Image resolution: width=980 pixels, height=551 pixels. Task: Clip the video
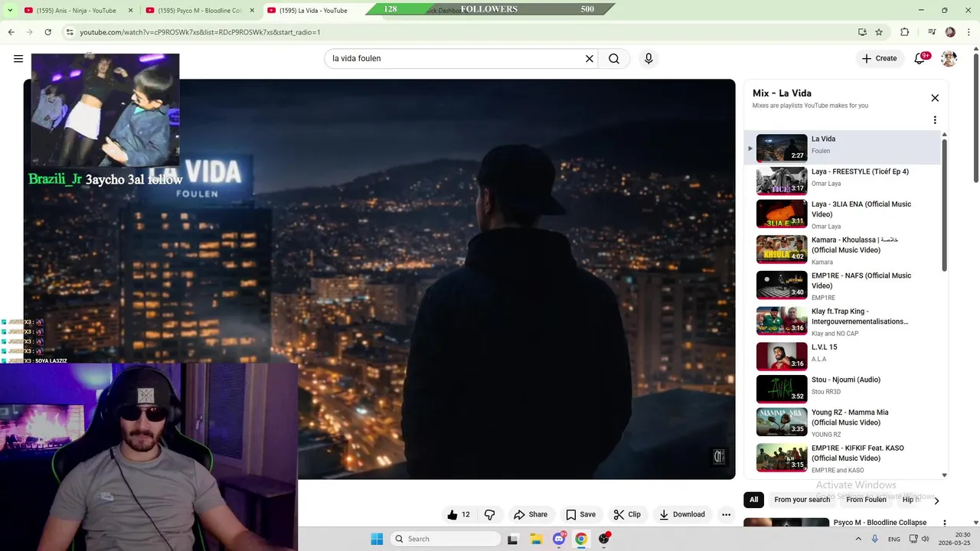coord(627,514)
